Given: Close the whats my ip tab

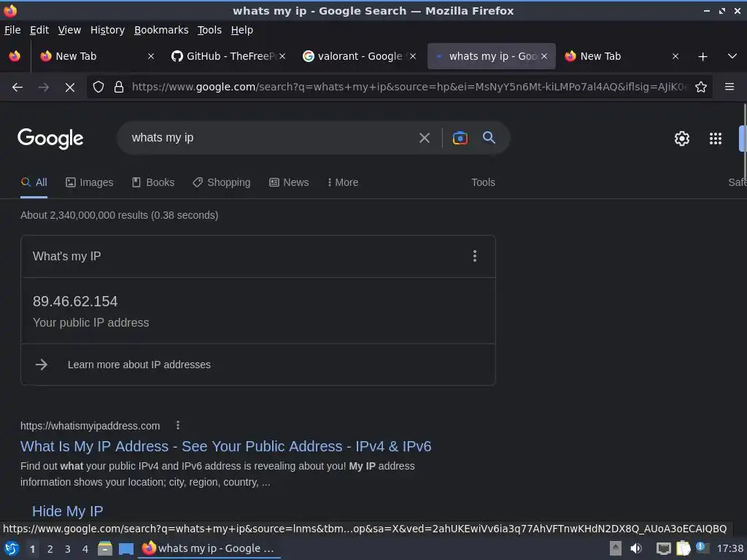Looking at the screenshot, I should point(544,56).
